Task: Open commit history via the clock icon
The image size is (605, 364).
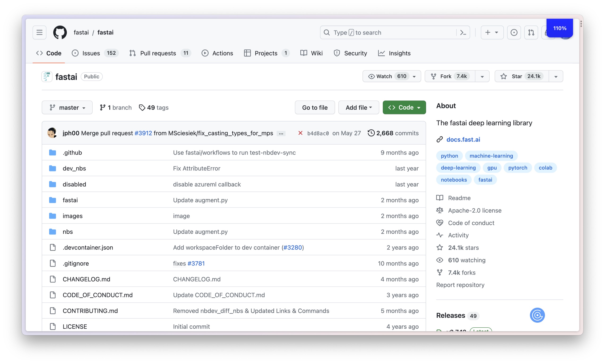Action: click(371, 133)
